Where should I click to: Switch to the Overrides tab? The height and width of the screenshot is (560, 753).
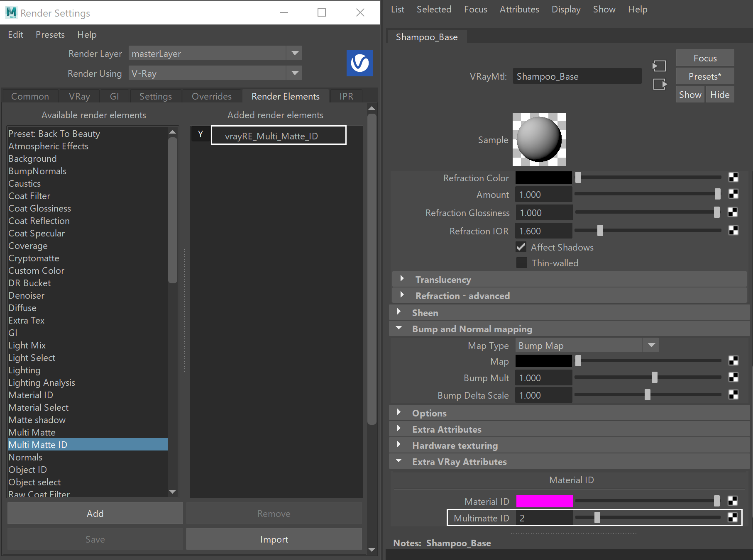[x=212, y=96]
